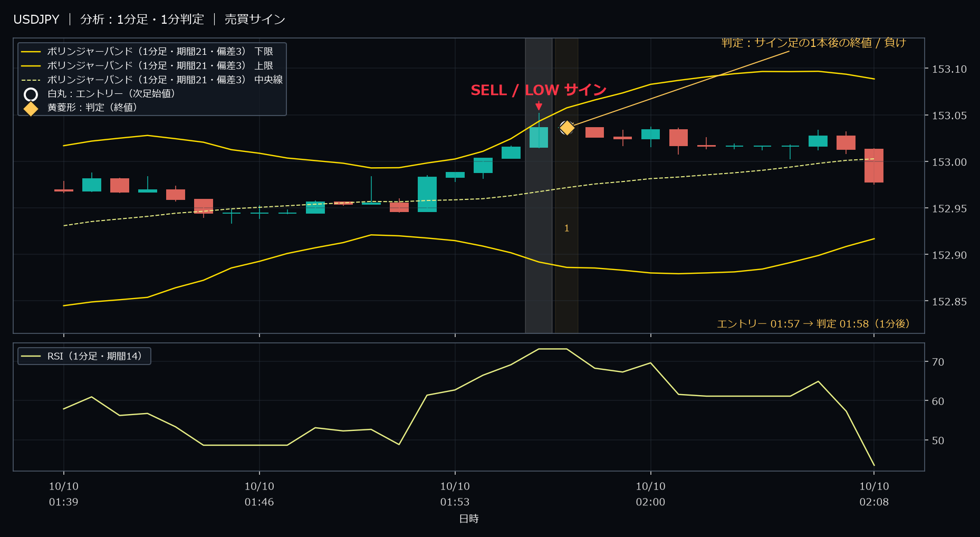980x537 pixels.
Task: Click the large red candle at 02:08
Action: point(874,166)
